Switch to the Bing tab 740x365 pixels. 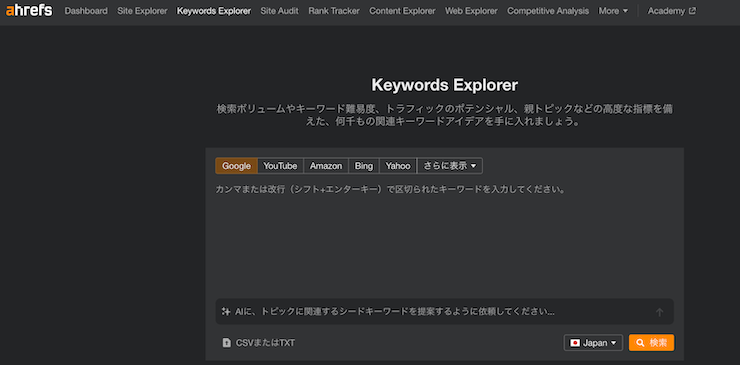[363, 166]
